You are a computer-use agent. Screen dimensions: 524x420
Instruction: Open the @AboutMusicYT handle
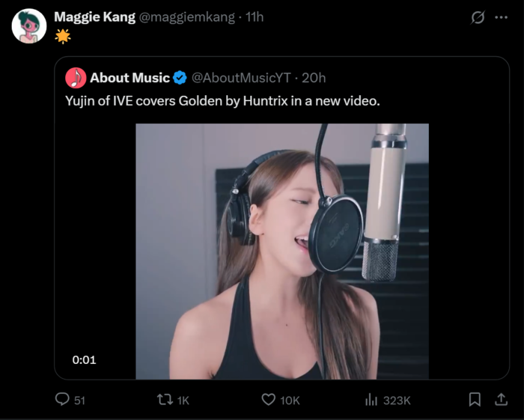pyautogui.click(x=241, y=78)
